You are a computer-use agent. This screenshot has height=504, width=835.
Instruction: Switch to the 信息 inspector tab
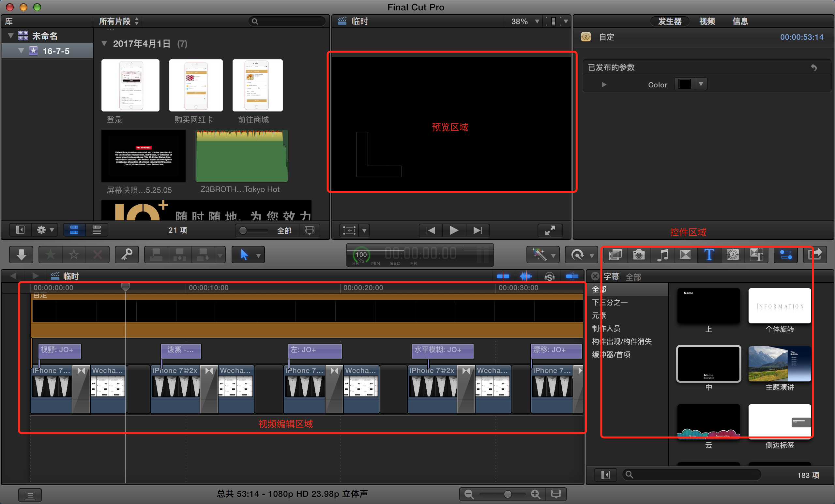pyautogui.click(x=740, y=21)
